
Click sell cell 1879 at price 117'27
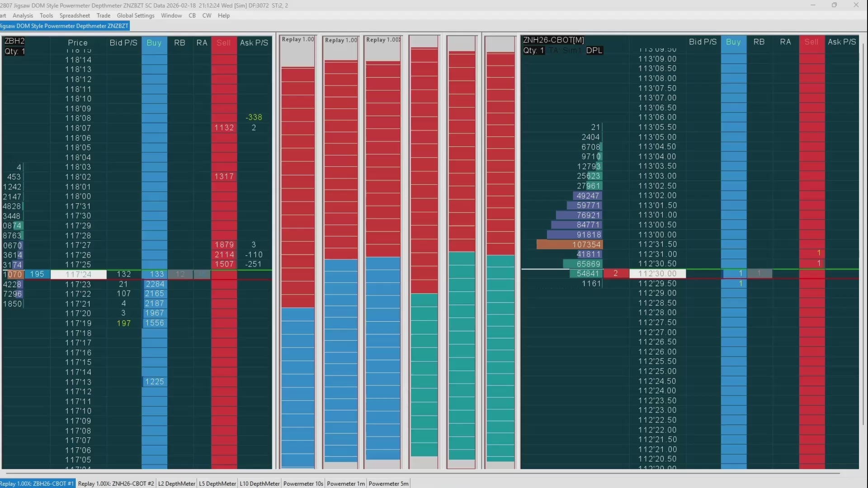224,245
